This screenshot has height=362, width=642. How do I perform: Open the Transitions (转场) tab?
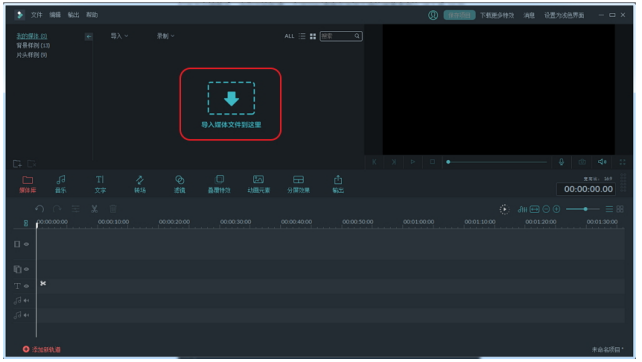(x=140, y=184)
